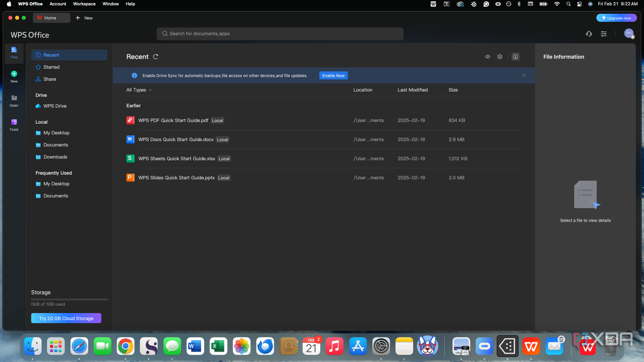Toggle the File Information panel icon
The height and width of the screenshot is (362, 644).
coord(516,57)
